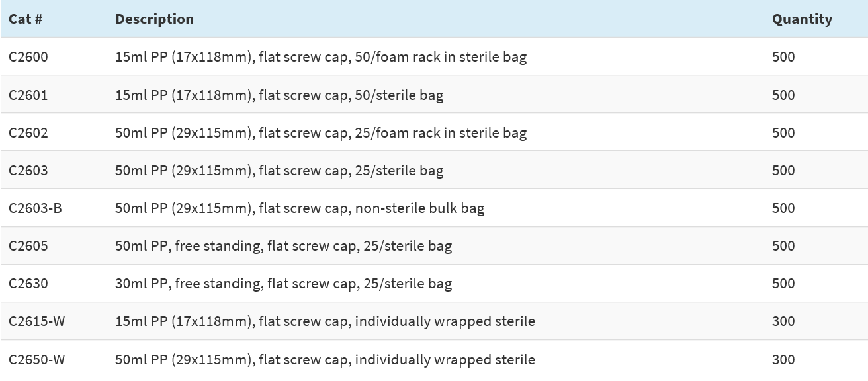Screen dimensions: 868x381
Task: Click the C2603 catalog number
Action: point(28,171)
